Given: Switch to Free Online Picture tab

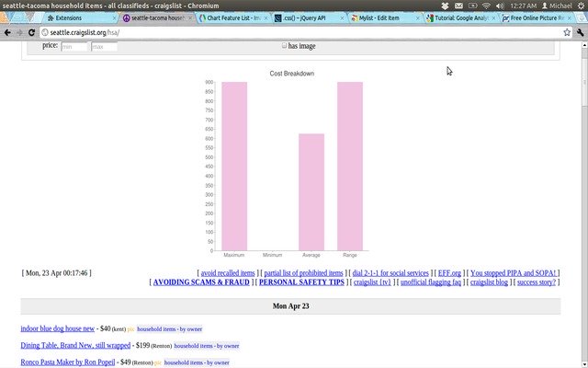Looking at the screenshot, I should (535, 18).
